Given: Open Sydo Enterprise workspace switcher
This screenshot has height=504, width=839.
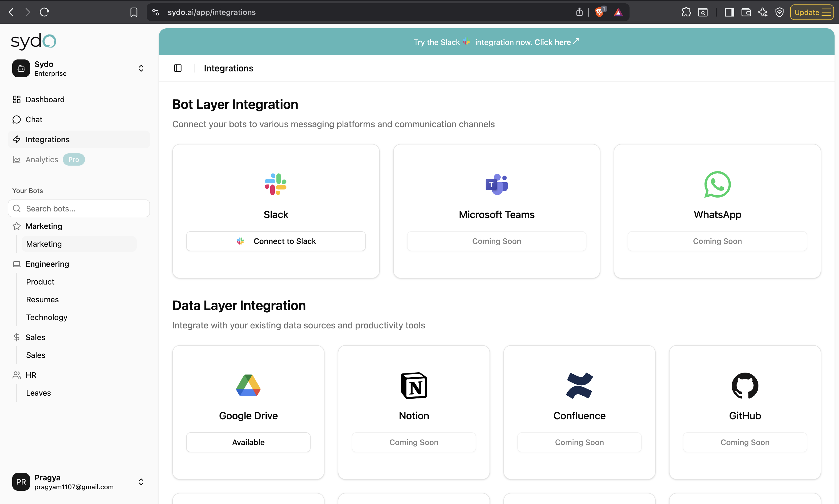Looking at the screenshot, I should tap(79, 69).
